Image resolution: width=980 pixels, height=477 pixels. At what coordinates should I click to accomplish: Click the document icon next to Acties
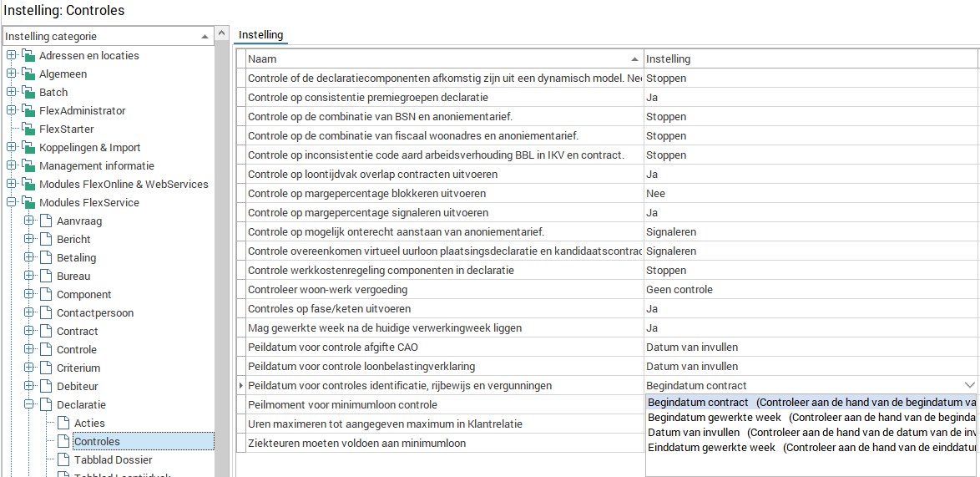tap(63, 424)
